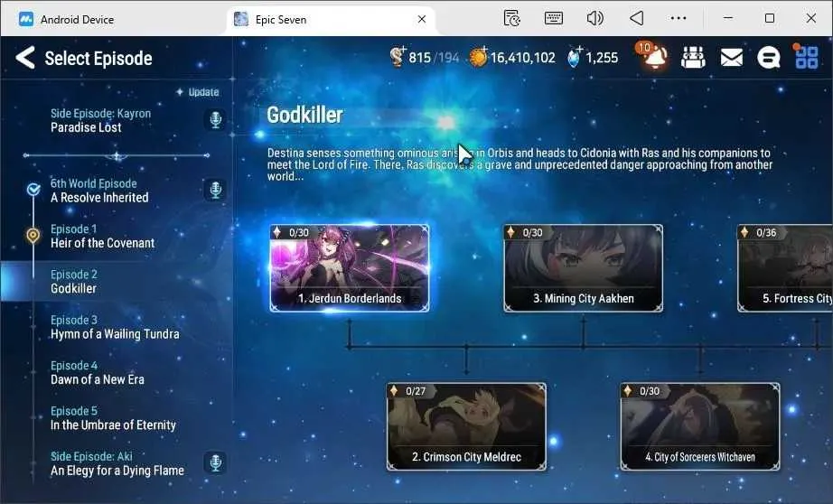Click the completed checkmark node for 6th World Episode
This screenshot has height=504, width=833.
point(33,189)
